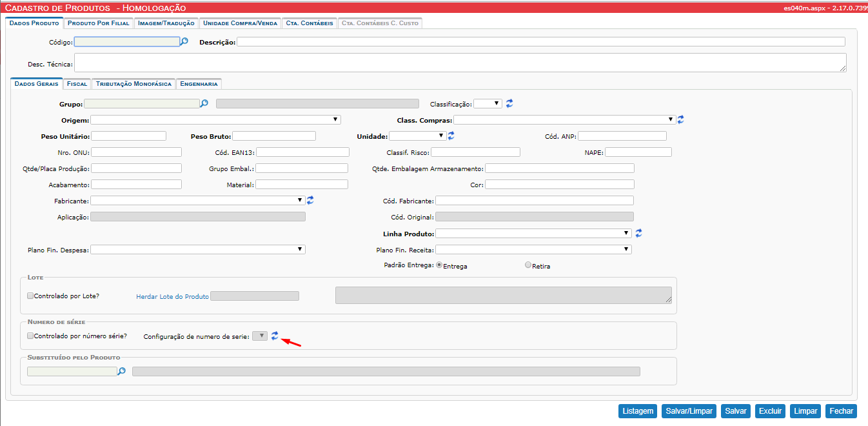Enable Controlado por número série checkbox
This screenshot has height=426, width=868.
pyautogui.click(x=30, y=336)
